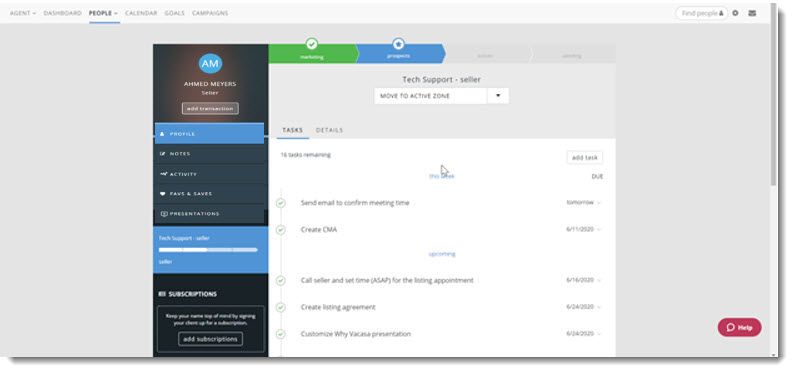Open NOTES in the sidebar
The height and width of the screenshot is (372, 793).
pos(209,154)
